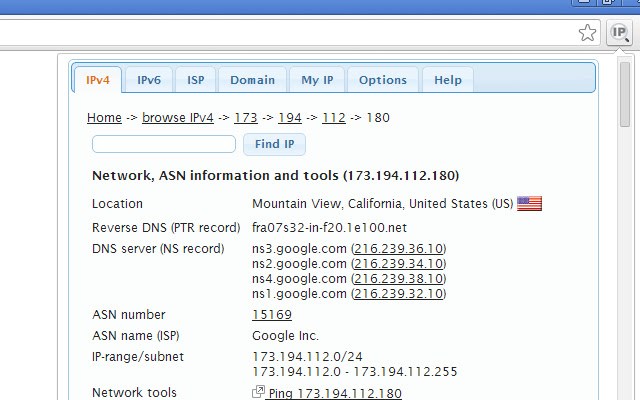Open the ISP tab
Viewport: 640px width, 400px height.
(196, 80)
